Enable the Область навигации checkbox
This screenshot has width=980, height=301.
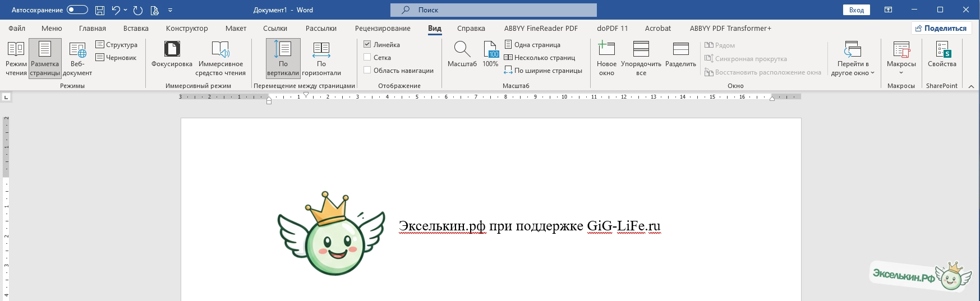[367, 70]
